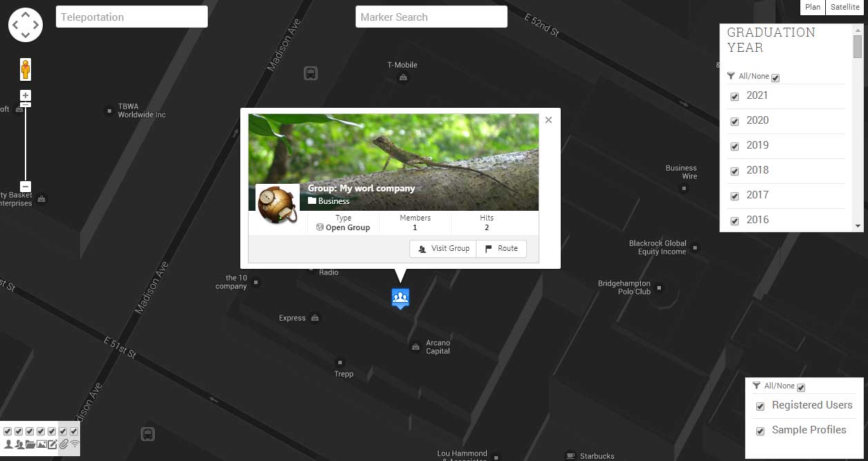Click the paperclip layer icon in the bottom toolbar
This screenshot has height=461, width=868.
coord(64,444)
